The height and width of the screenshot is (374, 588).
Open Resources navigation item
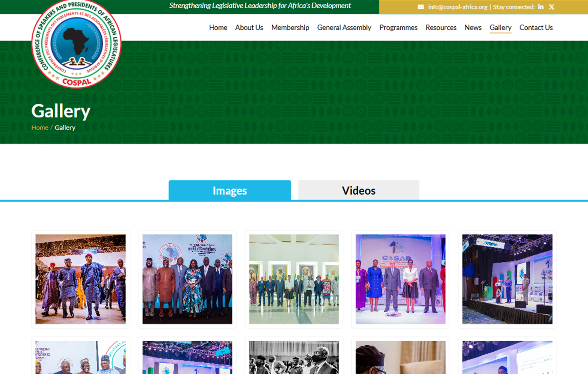(x=441, y=28)
